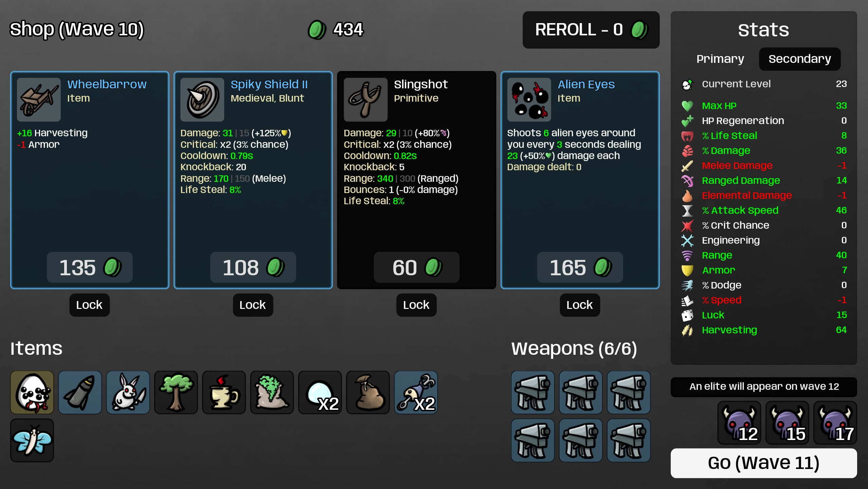Lock the Alien Eyes shop item
The width and height of the screenshot is (868, 489).
pyautogui.click(x=580, y=305)
